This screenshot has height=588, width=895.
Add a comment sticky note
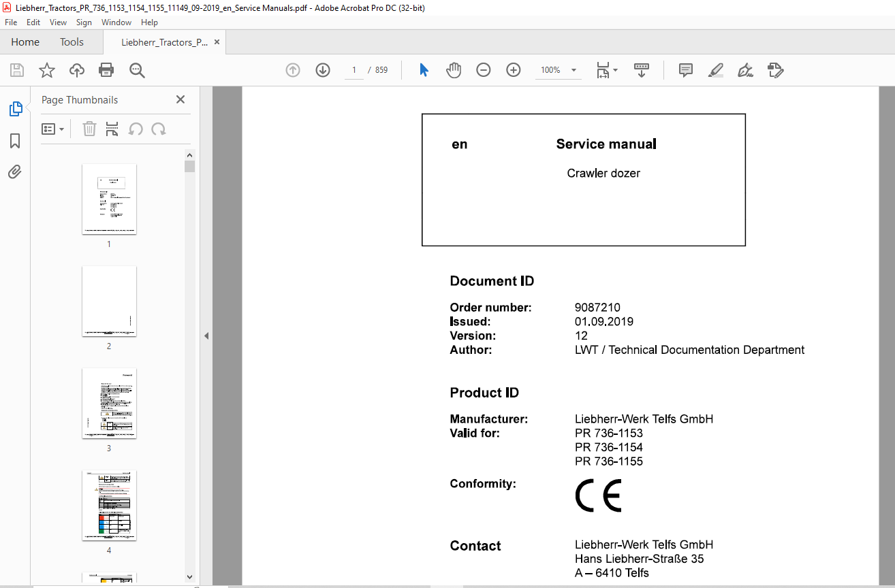point(686,70)
